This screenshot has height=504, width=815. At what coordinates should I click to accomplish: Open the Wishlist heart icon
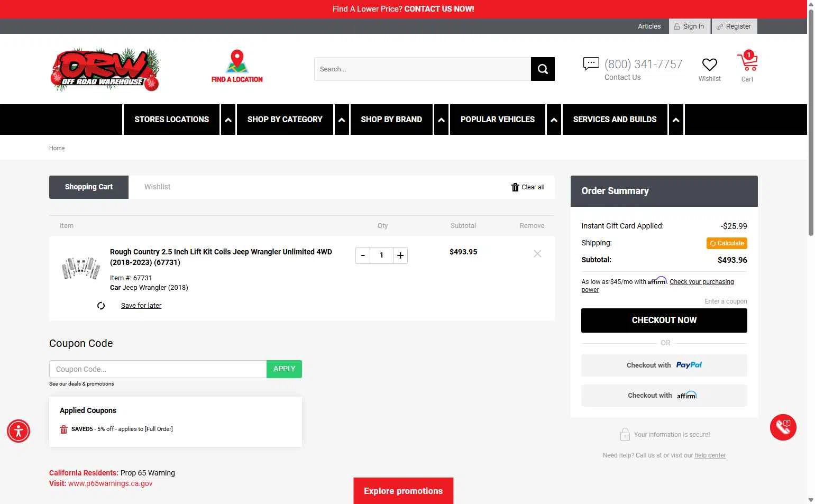click(709, 65)
